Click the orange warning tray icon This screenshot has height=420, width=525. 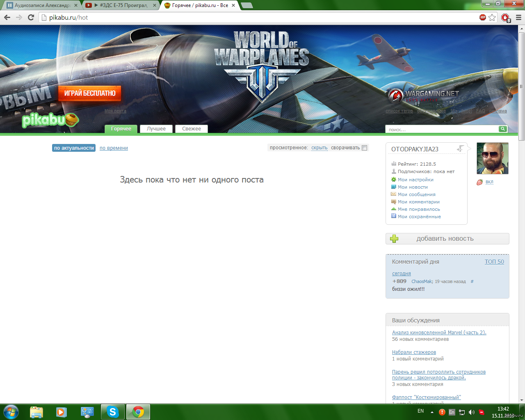click(442, 412)
